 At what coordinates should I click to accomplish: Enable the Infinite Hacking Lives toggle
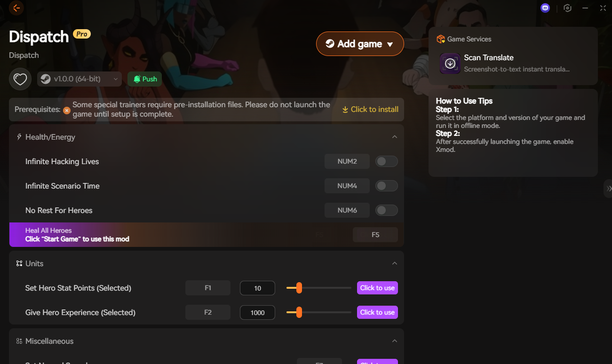[x=387, y=161]
